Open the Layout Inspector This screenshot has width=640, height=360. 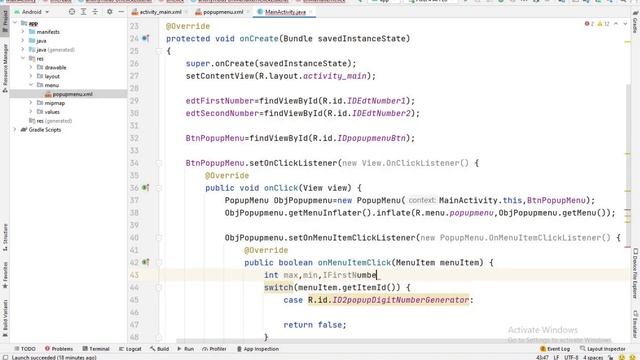[x=603, y=349]
